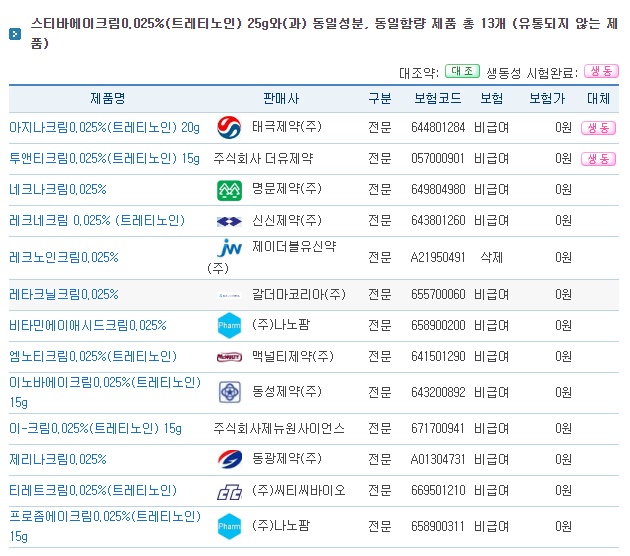Click the 구분 column header
This screenshot has width=630, height=556.
(380, 98)
